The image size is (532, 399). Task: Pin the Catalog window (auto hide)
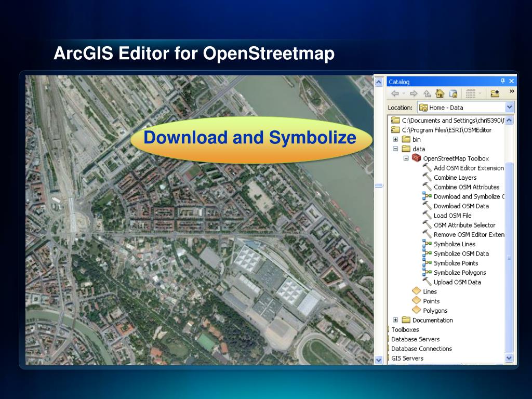click(502, 81)
